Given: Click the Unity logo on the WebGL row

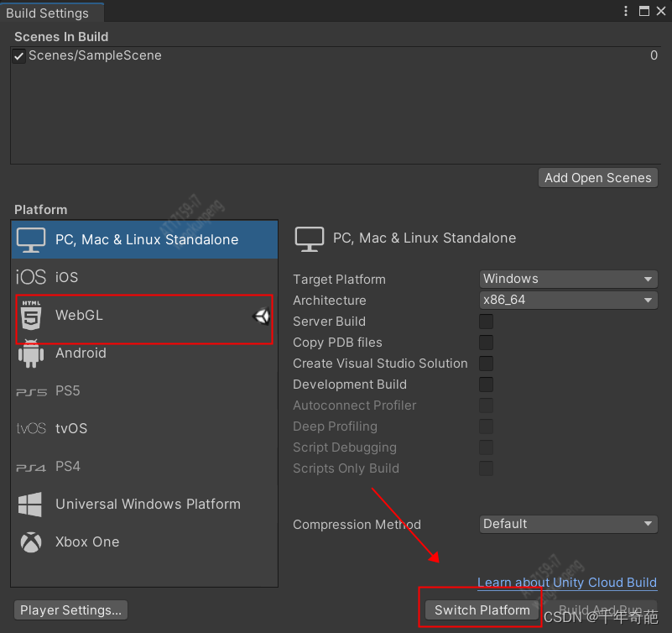Looking at the screenshot, I should 261,316.
